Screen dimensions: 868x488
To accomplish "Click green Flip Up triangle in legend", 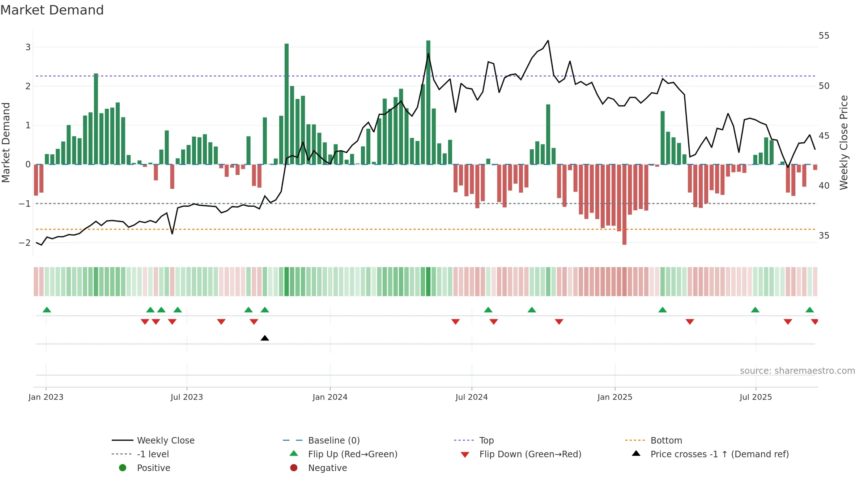I will pyautogui.click(x=294, y=453).
